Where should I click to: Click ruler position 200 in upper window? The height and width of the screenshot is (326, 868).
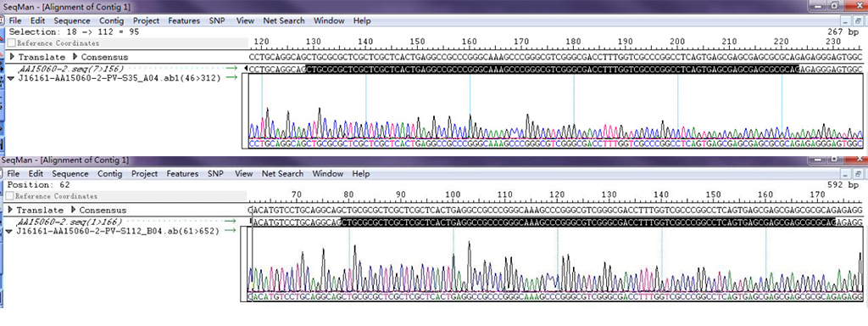[677, 42]
